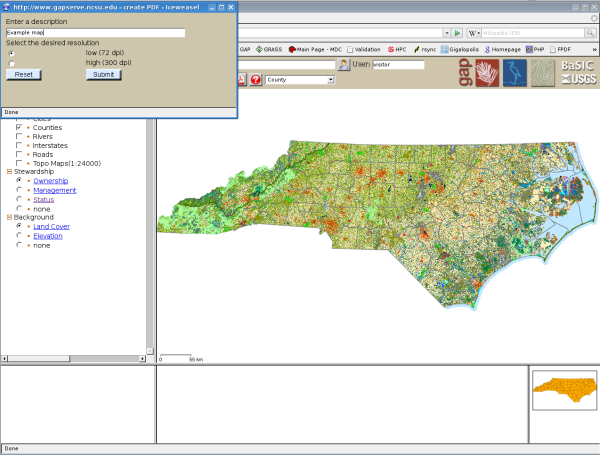Open the HPC bookmark

click(x=397, y=49)
